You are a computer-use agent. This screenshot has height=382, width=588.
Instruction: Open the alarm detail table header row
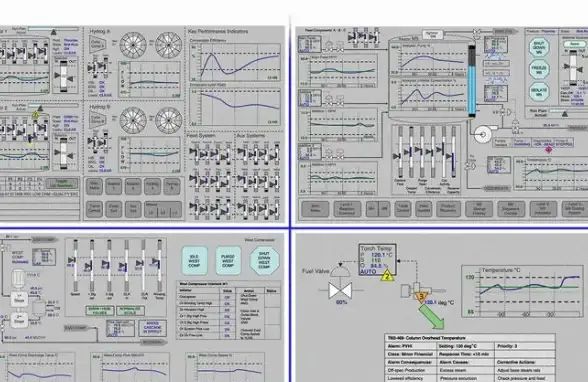tap(470, 338)
